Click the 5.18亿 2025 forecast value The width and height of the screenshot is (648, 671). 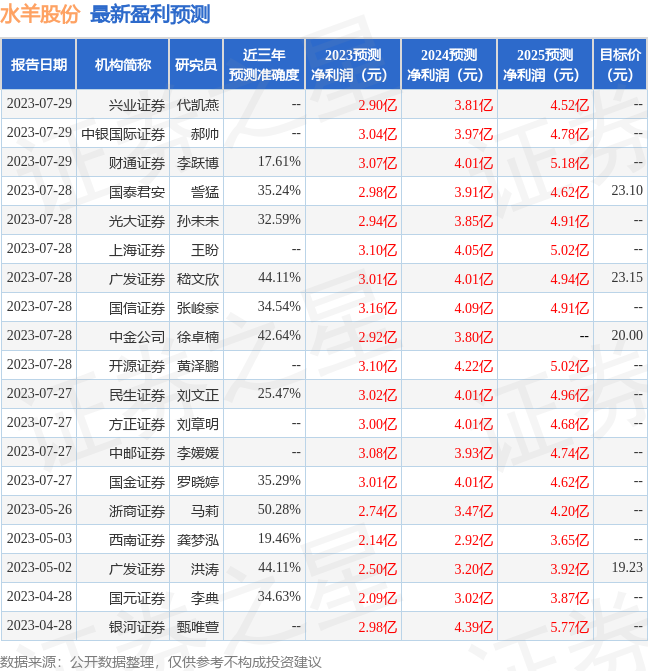click(570, 163)
